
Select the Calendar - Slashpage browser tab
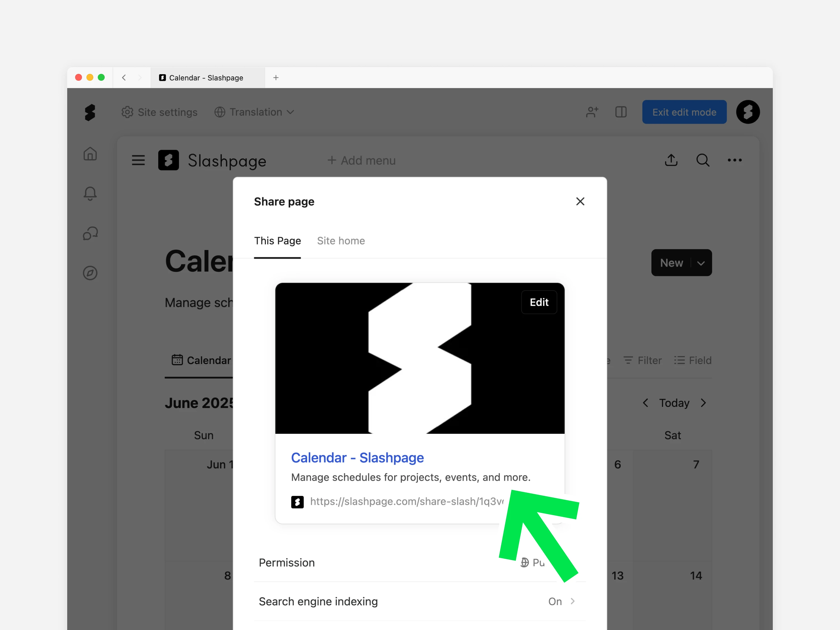[208, 78]
